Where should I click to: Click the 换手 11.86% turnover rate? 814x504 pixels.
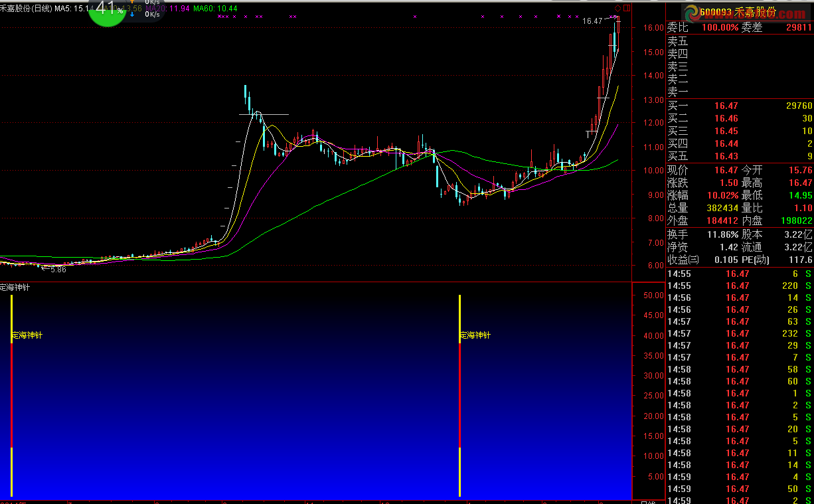tap(722, 234)
